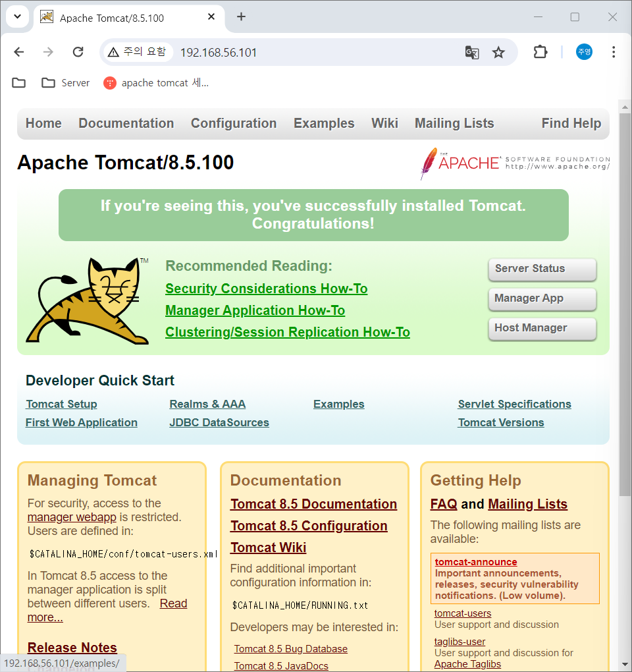Open Mailing Lists link under Getting Help
The image size is (632, 672).
pos(527,505)
